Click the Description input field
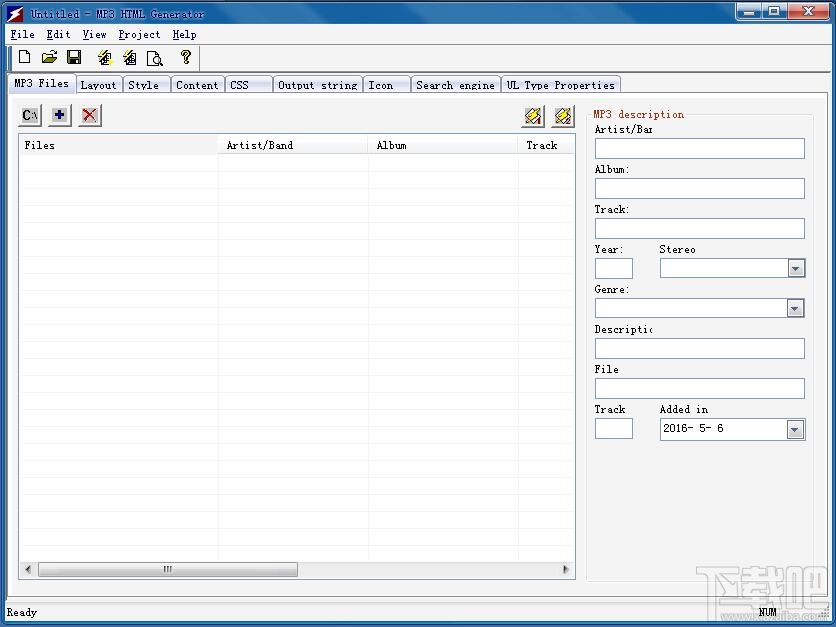Screen dimensions: 836x627 click(x=700, y=348)
